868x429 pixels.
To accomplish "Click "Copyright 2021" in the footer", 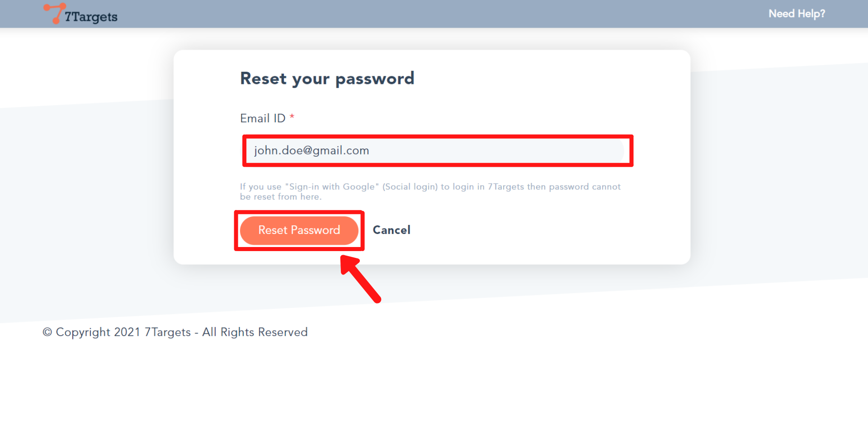I will 98,332.
